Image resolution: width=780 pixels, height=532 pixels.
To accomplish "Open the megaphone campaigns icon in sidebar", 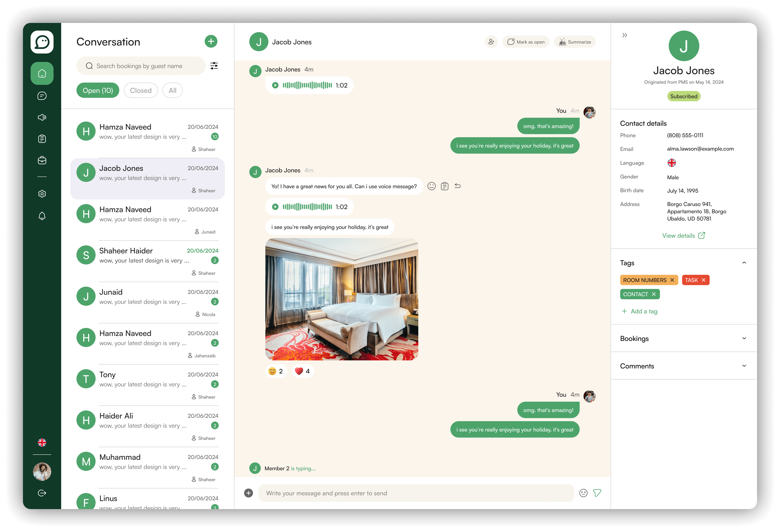I will point(42,117).
